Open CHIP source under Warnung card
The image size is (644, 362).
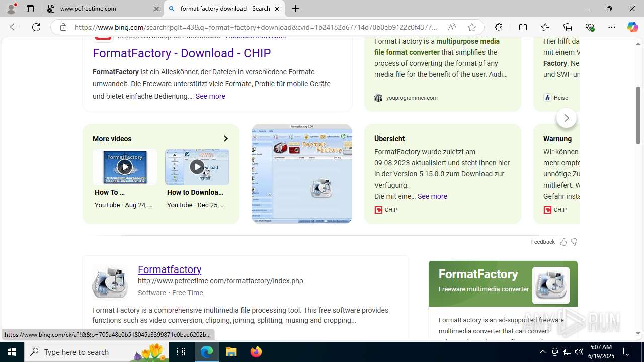(555, 210)
